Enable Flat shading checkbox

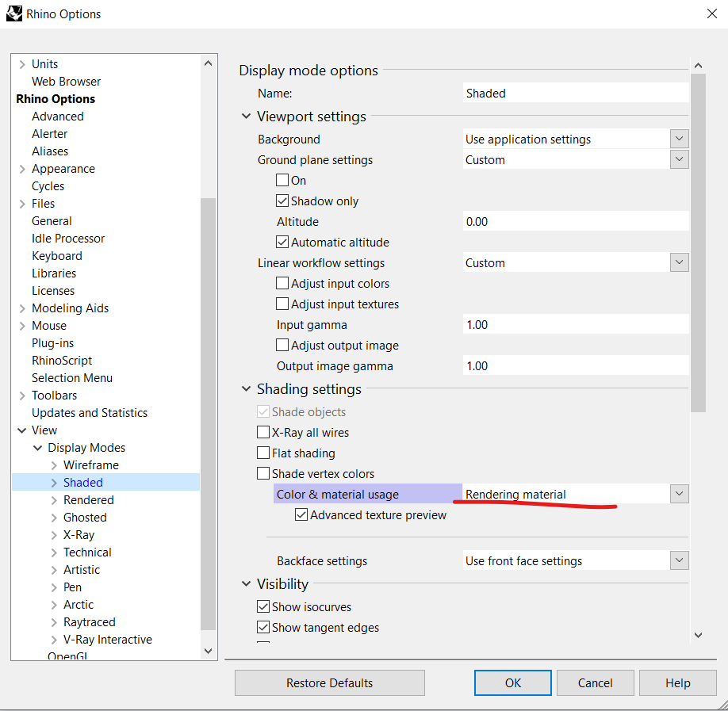[x=263, y=453]
